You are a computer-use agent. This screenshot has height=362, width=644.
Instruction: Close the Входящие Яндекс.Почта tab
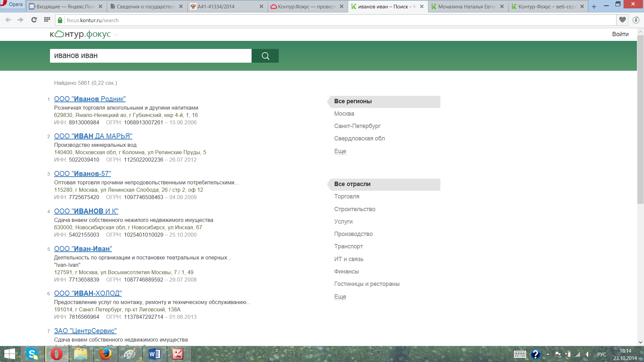100,7
